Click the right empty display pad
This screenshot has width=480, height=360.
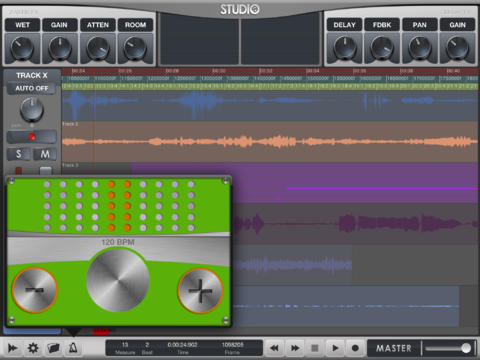pyautogui.click(x=280, y=39)
